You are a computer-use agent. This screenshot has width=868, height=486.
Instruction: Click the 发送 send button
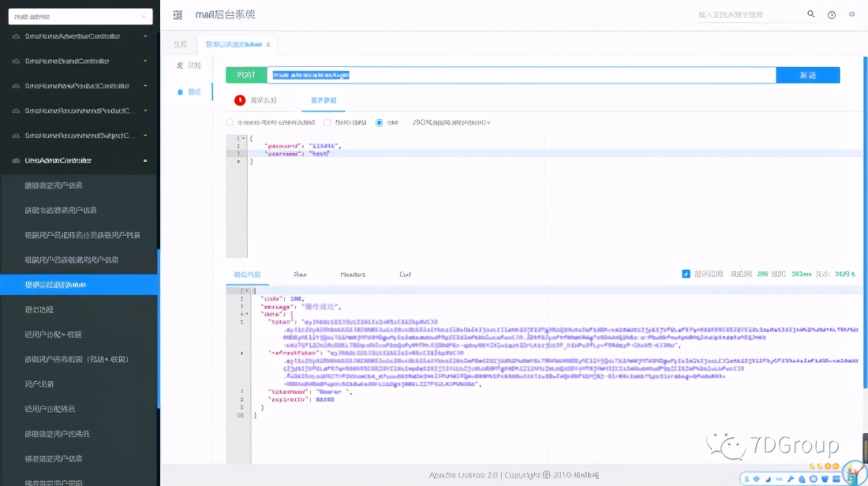[x=808, y=74]
